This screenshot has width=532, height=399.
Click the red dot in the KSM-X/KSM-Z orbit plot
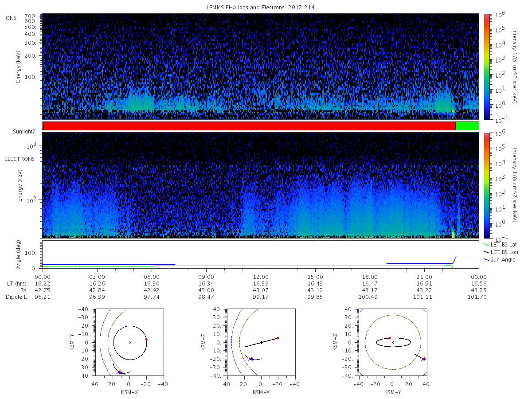pos(278,338)
